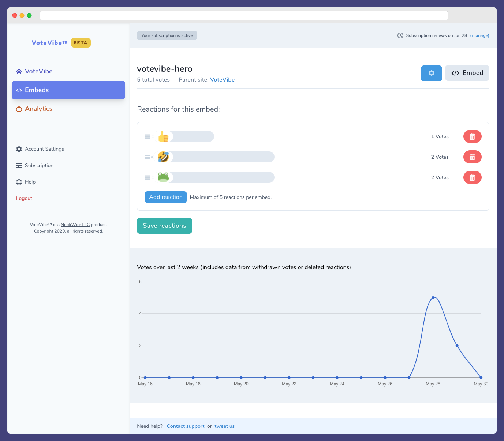
Task: Log out of VoteVibe
Action: (x=24, y=198)
